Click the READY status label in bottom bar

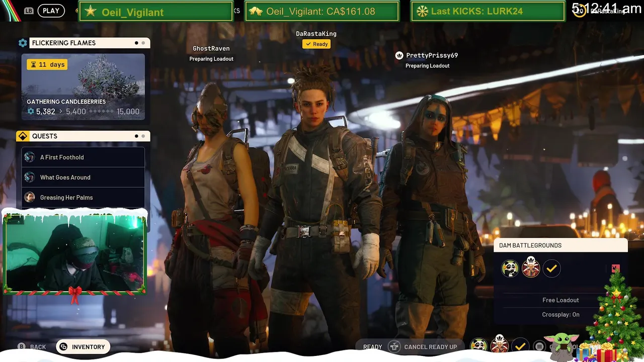tap(373, 347)
